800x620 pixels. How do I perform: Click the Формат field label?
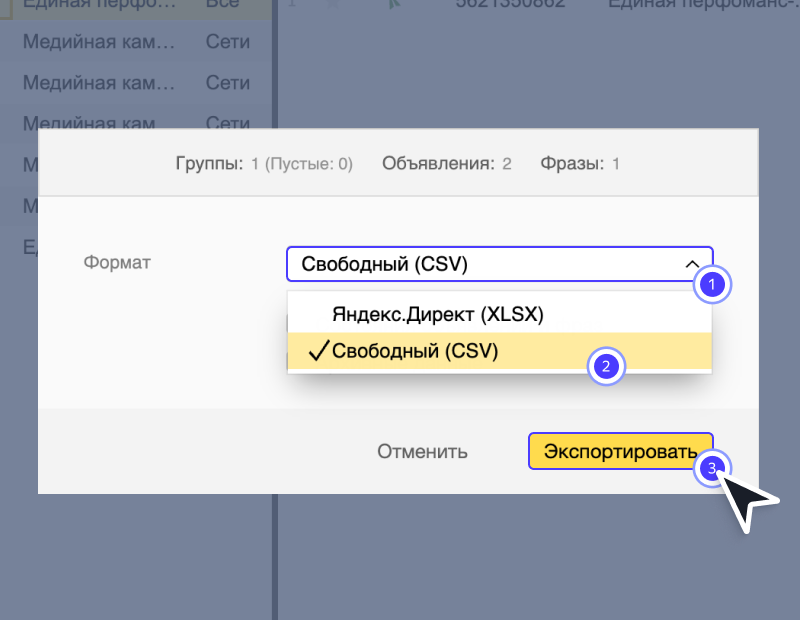(117, 263)
